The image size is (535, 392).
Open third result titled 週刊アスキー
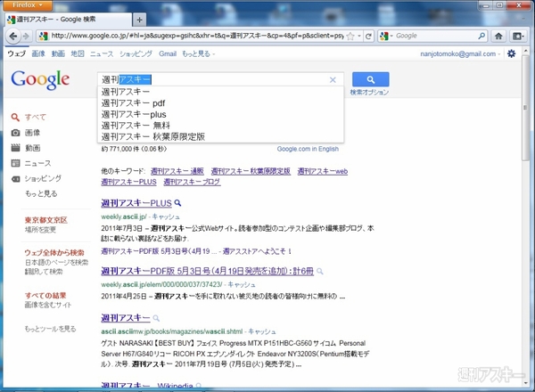[x=126, y=318]
